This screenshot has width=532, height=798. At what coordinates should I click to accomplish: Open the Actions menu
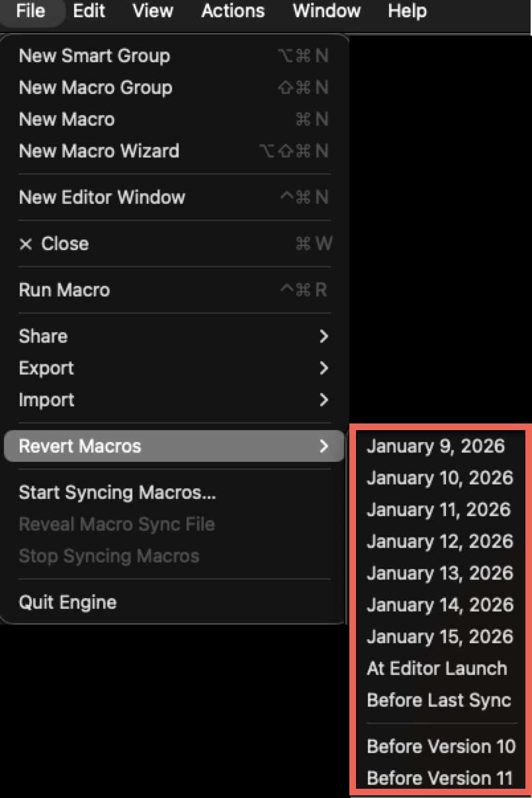pyautogui.click(x=233, y=11)
